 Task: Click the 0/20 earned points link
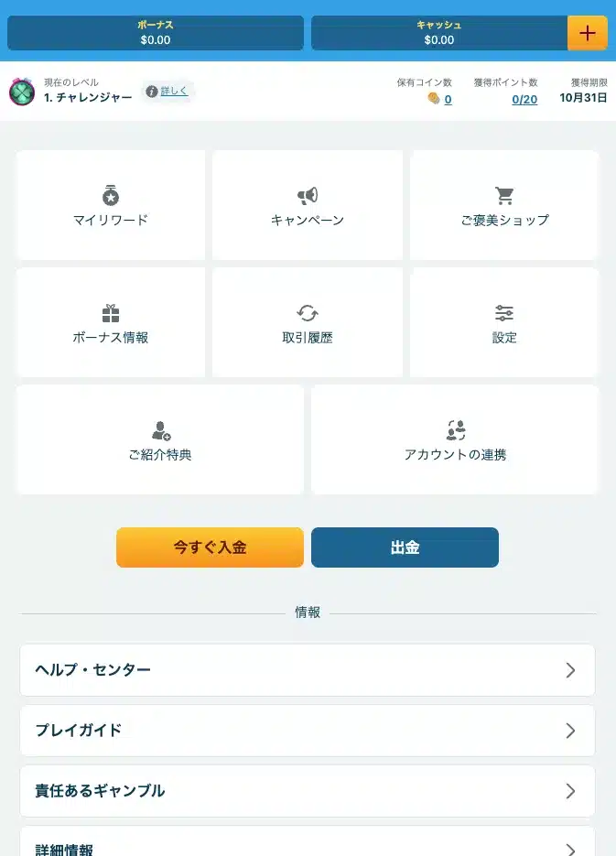tap(524, 99)
